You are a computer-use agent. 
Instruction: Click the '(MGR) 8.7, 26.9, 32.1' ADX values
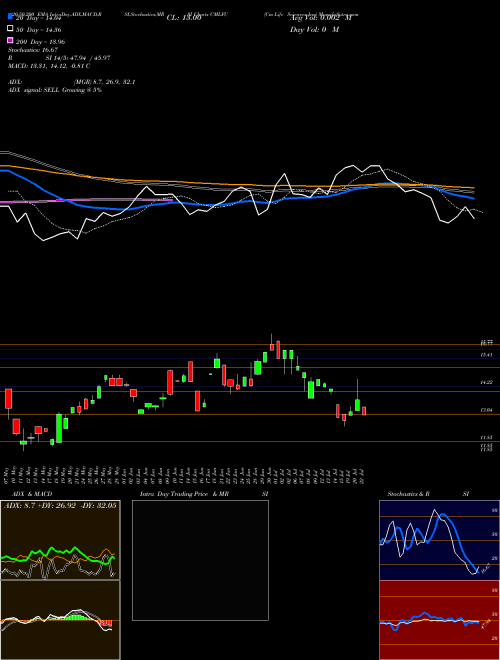(x=104, y=82)
